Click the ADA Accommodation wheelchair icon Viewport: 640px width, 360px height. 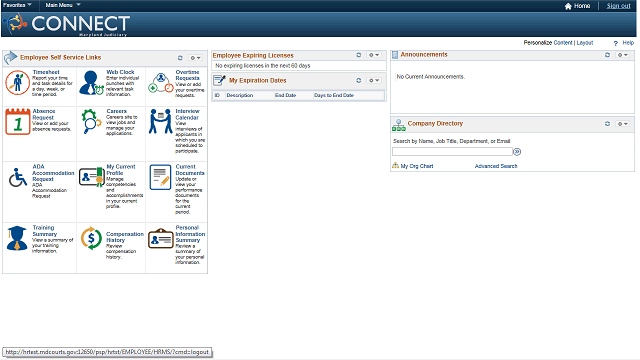click(18, 178)
